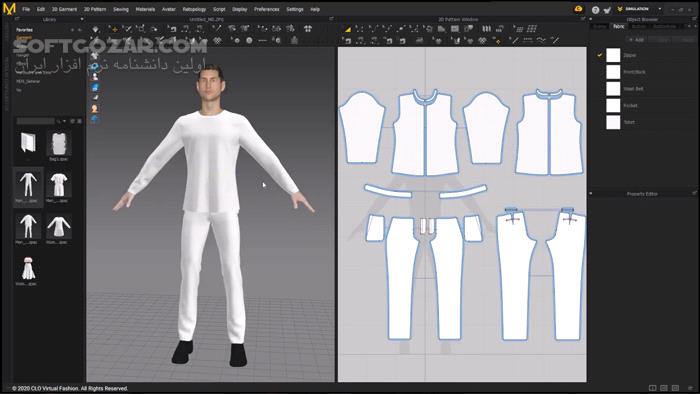Image resolution: width=700 pixels, height=394 pixels.
Task: Undock the 2D Pattern Window via corner icon
Action: pos(583,19)
